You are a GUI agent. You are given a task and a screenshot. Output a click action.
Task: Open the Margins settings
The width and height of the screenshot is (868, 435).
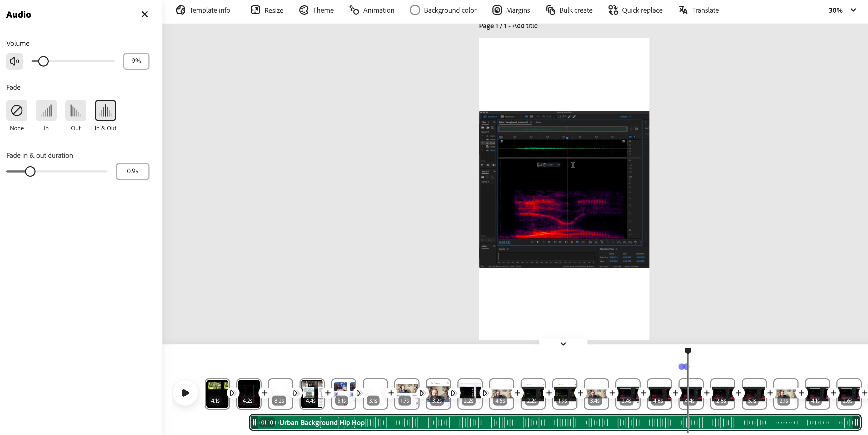511,10
